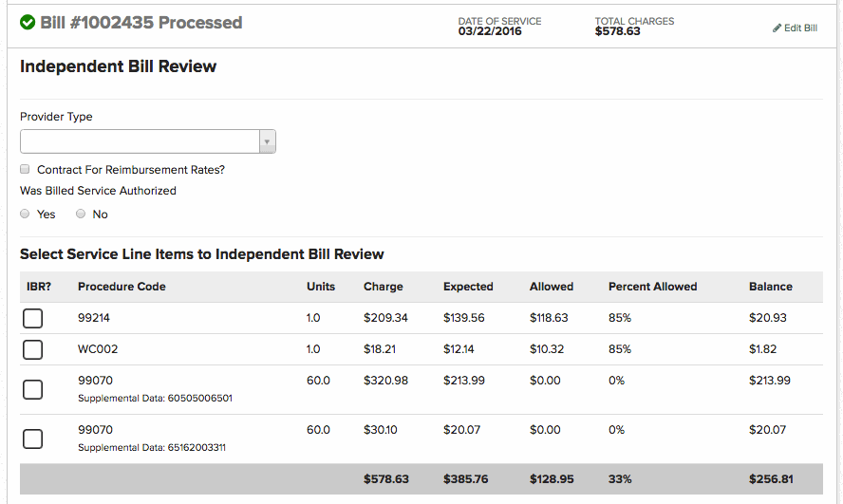Image resolution: width=843 pixels, height=504 pixels.
Task: Click the Procedure Code column header
Action: 122,287
